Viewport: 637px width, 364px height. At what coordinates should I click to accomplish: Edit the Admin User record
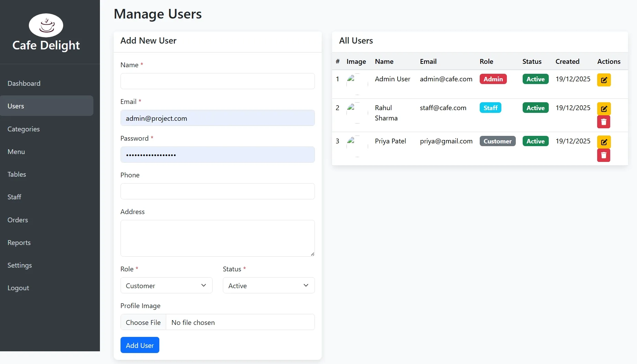tap(604, 80)
